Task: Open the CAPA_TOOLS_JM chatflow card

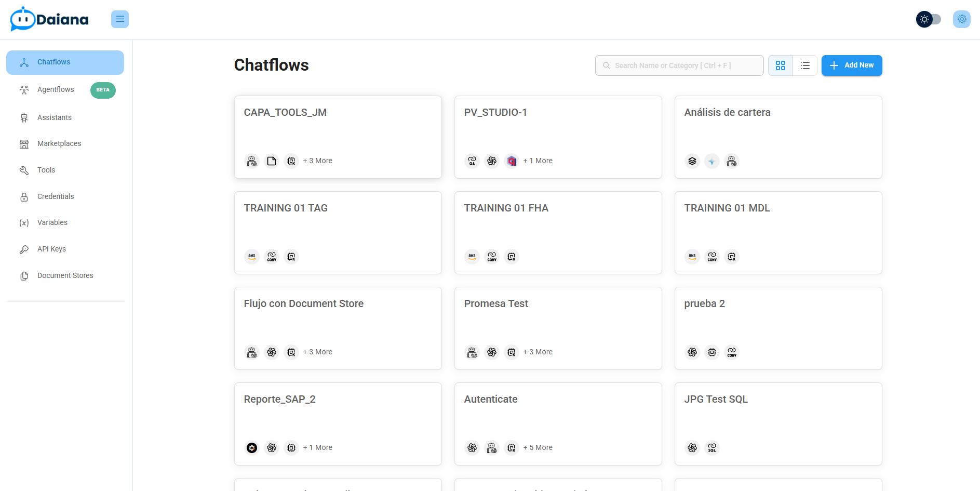Action: [338, 130]
